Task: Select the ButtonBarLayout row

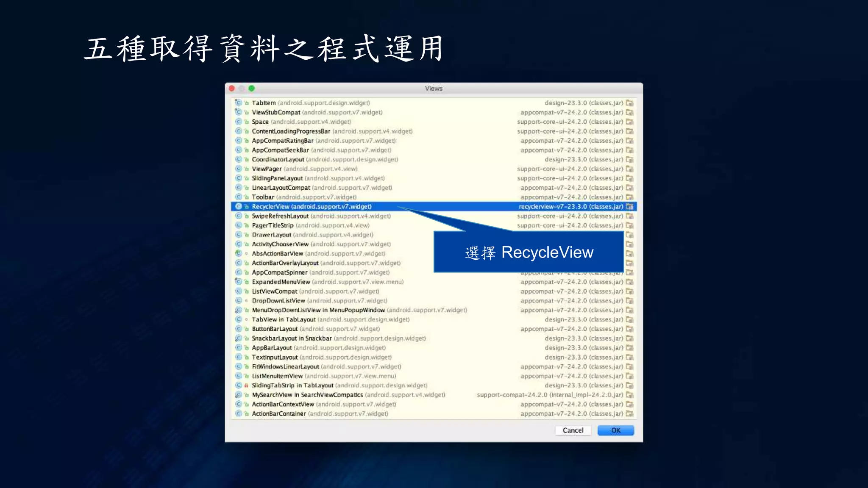Action: point(434,329)
